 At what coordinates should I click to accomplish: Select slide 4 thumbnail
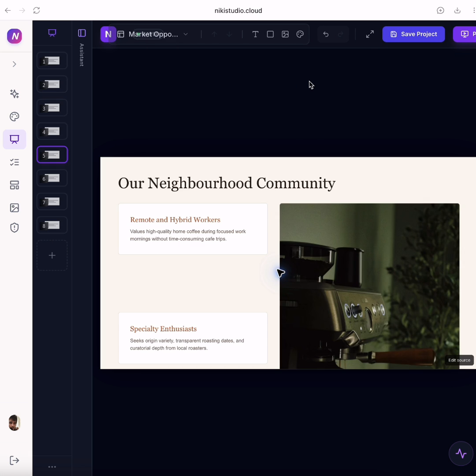[52, 131]
